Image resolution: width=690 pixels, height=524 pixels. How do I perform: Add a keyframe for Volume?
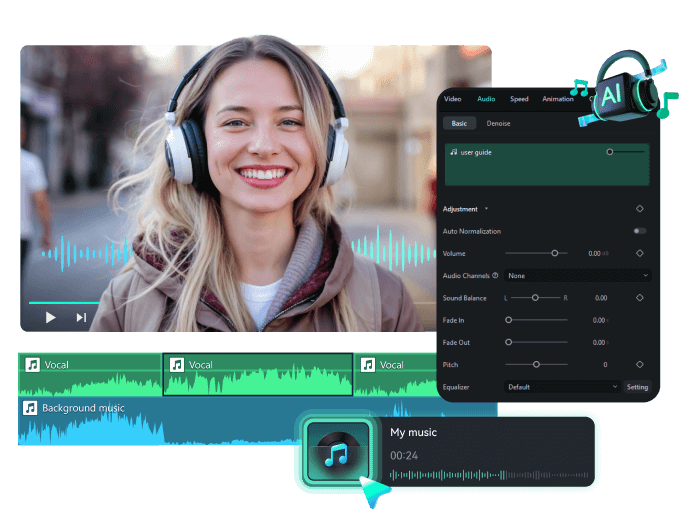[639, 253]
